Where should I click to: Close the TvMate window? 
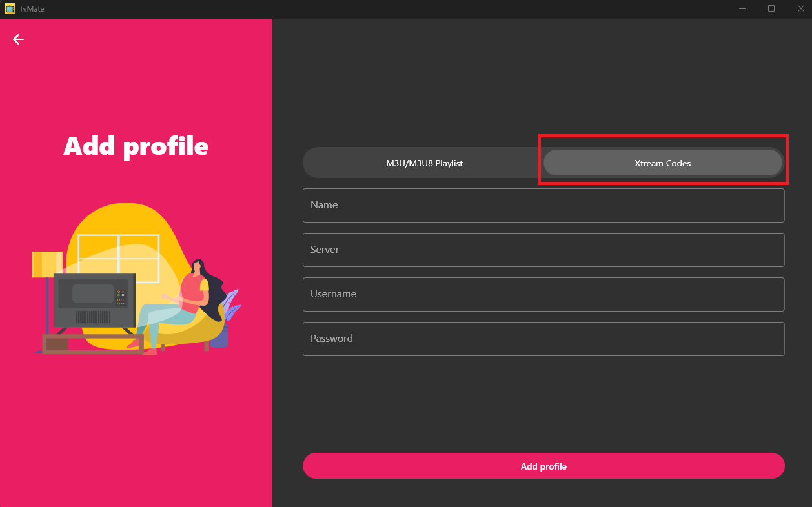click(799, 9)
